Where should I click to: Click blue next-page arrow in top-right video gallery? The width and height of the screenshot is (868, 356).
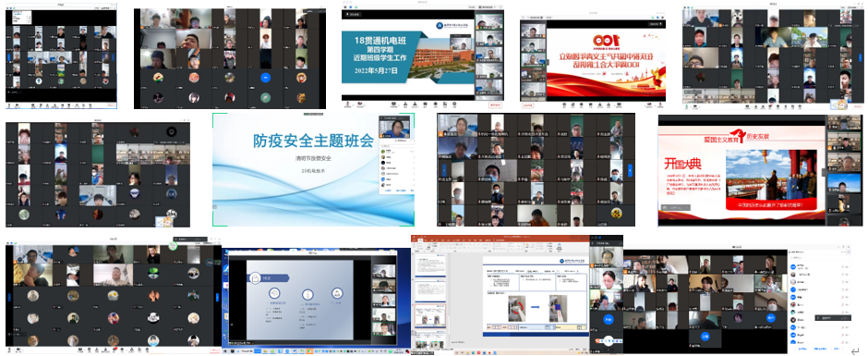[x=861, y=56]
